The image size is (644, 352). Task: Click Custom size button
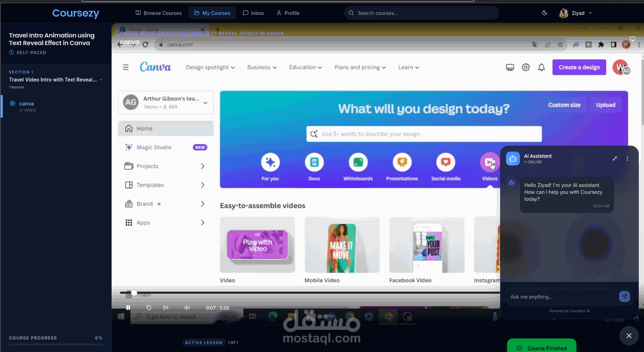click(564, 105)
